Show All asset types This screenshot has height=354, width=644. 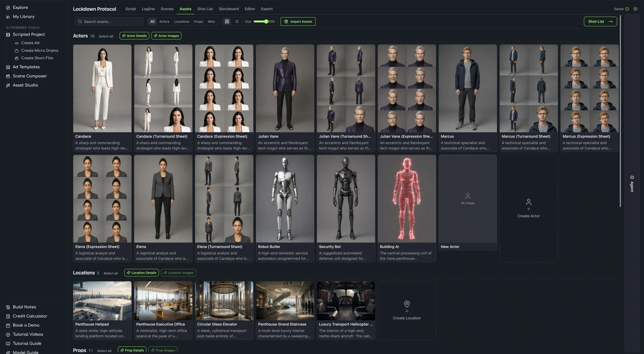[x=152, y=21]
